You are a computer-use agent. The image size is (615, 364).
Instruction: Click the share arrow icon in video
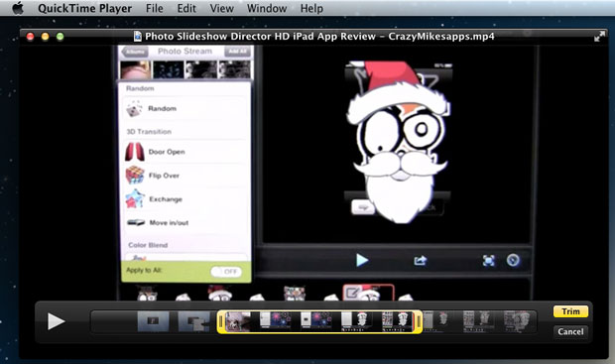pyautogui.click(x=420, y=261)
